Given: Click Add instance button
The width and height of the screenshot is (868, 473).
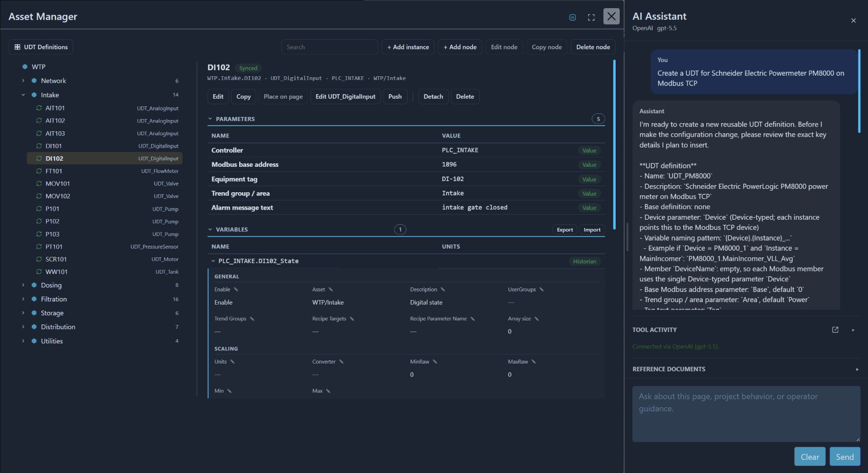Looking at the screenshot, I should point(408,47).
